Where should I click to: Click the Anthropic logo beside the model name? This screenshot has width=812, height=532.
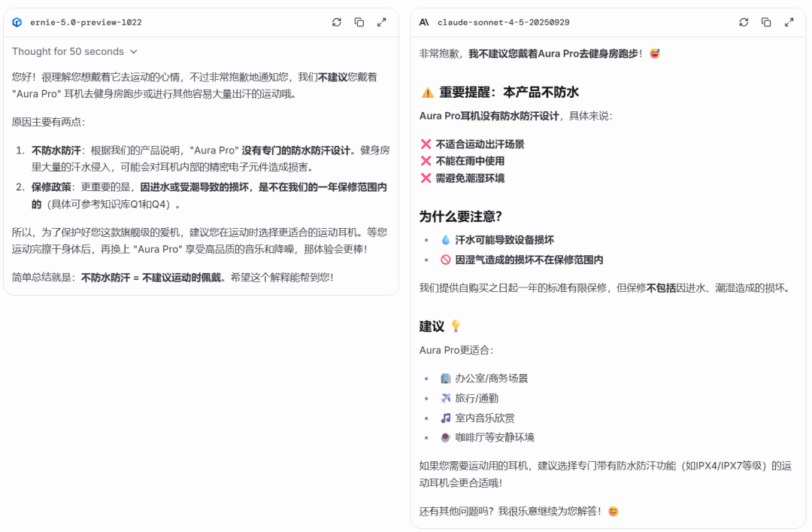pyautogui.click(x=423, y=23)
